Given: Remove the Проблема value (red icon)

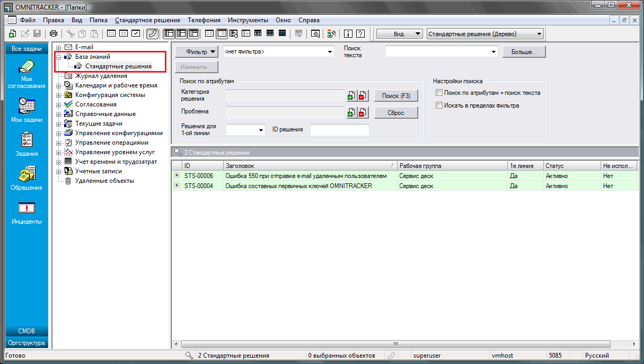Looking at the screenshot, I should 362,112.
